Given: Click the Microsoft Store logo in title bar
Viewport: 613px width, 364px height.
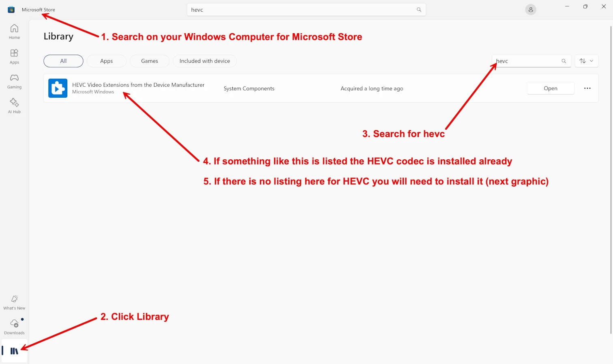Looking at the screenshot, I should pyautogui.click(x=11, y=10).
